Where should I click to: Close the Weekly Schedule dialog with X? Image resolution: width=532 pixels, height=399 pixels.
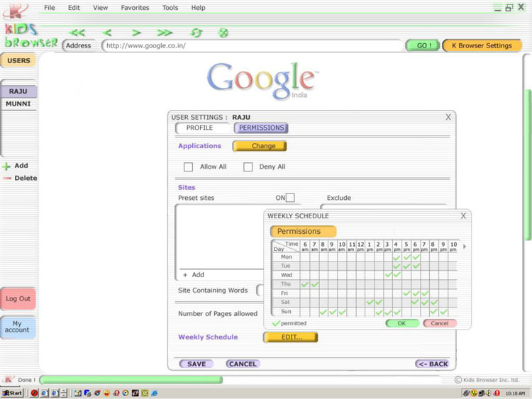coord(463,215)
